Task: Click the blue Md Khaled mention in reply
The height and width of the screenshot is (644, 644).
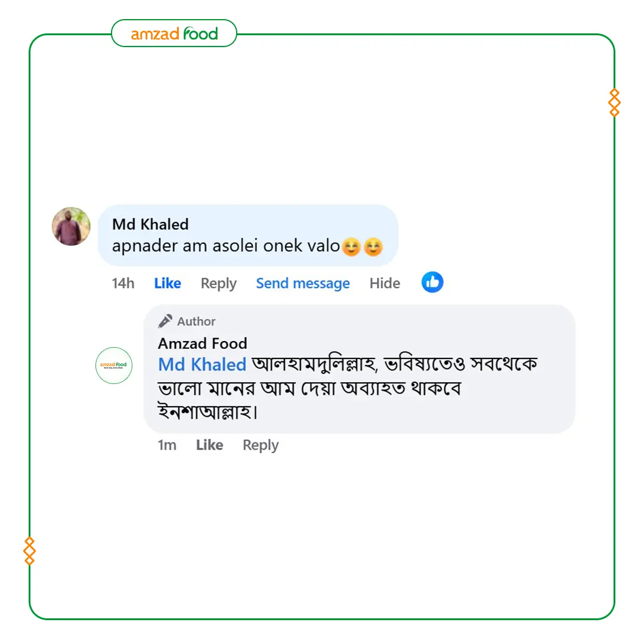Action: (202, 364)
